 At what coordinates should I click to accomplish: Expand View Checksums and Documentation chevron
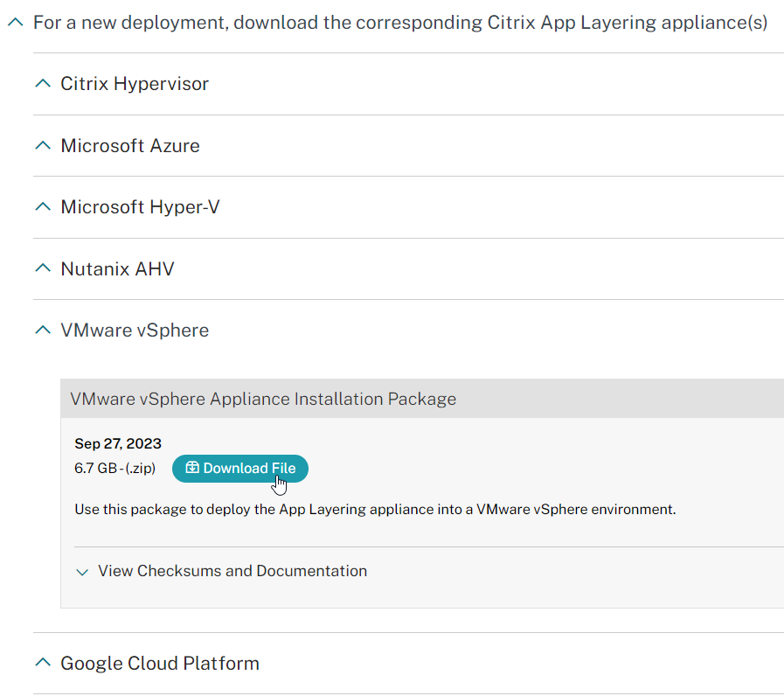tap(82, 572)
